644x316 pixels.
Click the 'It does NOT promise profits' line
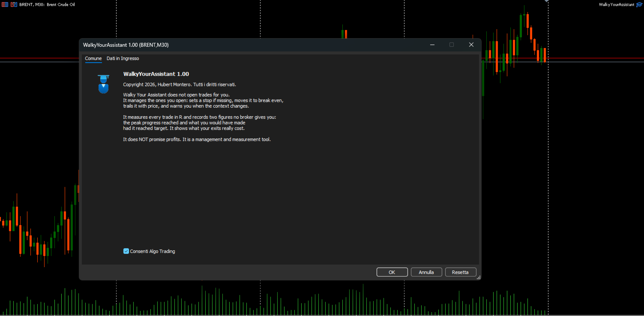pyautogui.click(x=197, y=139)
